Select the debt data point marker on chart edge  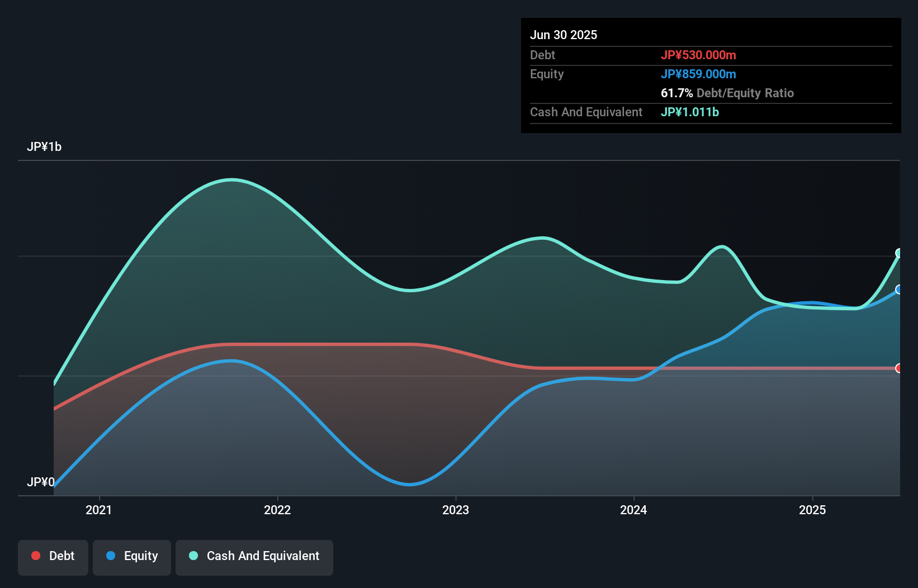(x=898, y=368)
